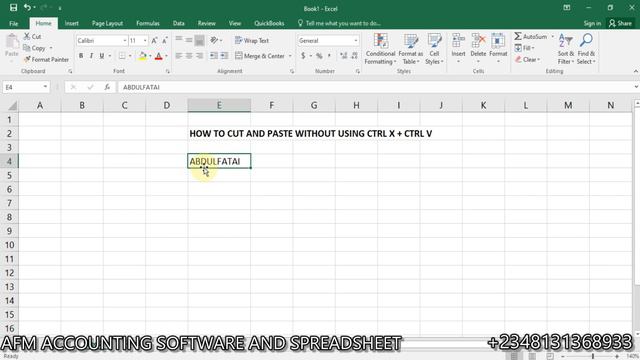The width and height of the screenshot is (640, 360).
Task: Center text horizontally
Action: point(189,56)
